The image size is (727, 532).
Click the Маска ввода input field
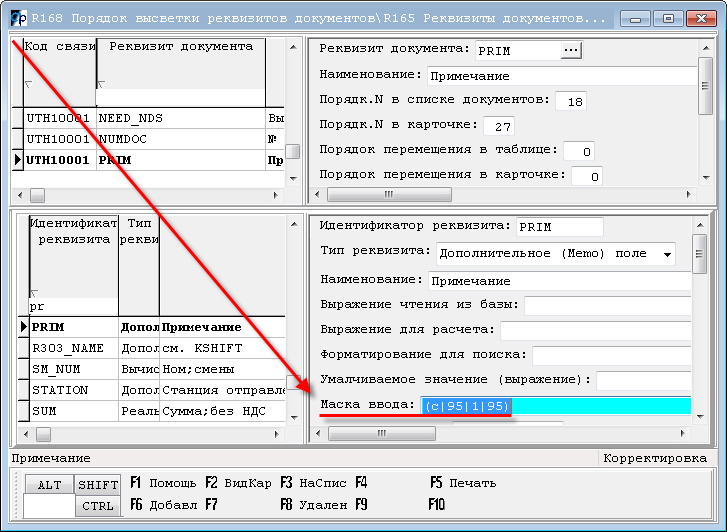tap(555, 406)
